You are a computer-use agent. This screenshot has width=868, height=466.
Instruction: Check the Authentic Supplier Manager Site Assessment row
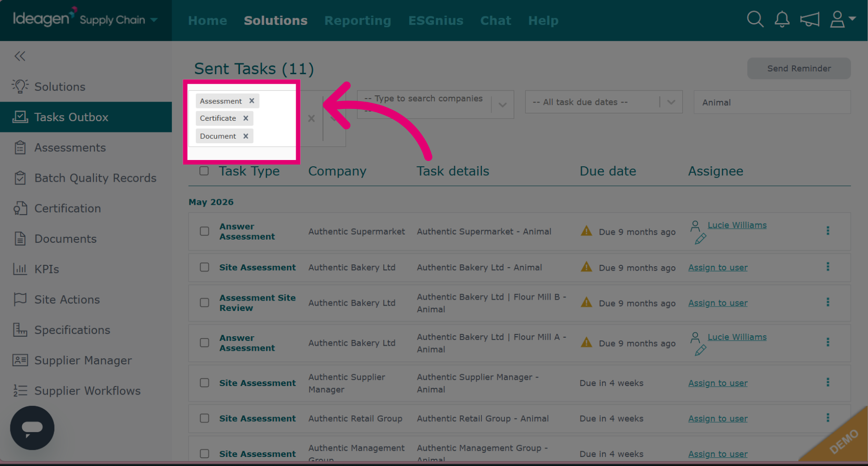pos(205,383)
